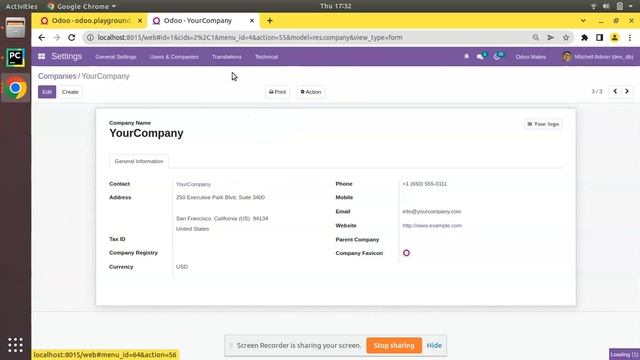Click the United States country text

pyautogui.click(x=192, y=229)
